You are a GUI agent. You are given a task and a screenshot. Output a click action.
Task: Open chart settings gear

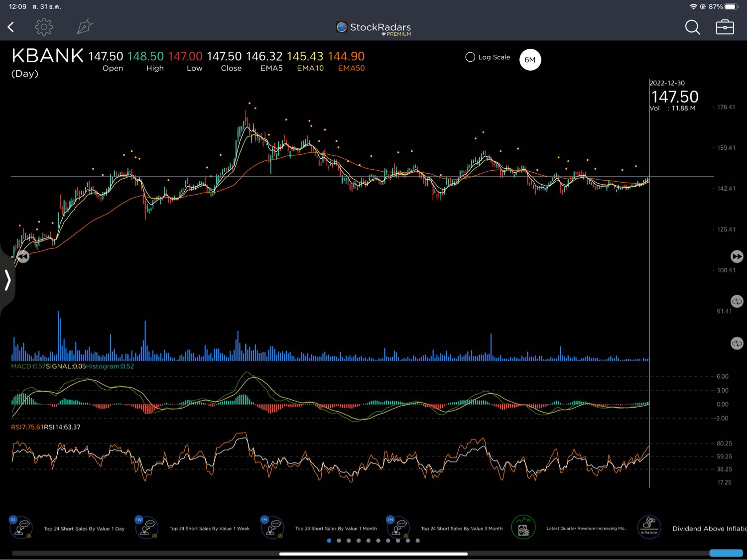(x=44, y=27)
